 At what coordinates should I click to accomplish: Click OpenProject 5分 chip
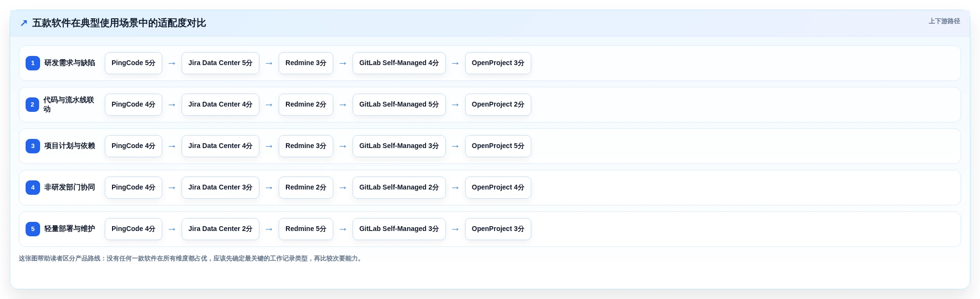tap(498, 146)
